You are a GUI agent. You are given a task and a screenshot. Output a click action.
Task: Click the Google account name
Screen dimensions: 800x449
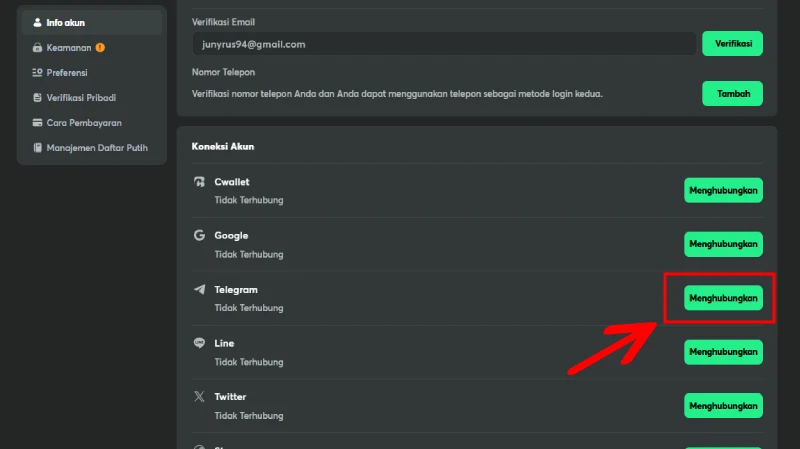(x=231, y=236)
